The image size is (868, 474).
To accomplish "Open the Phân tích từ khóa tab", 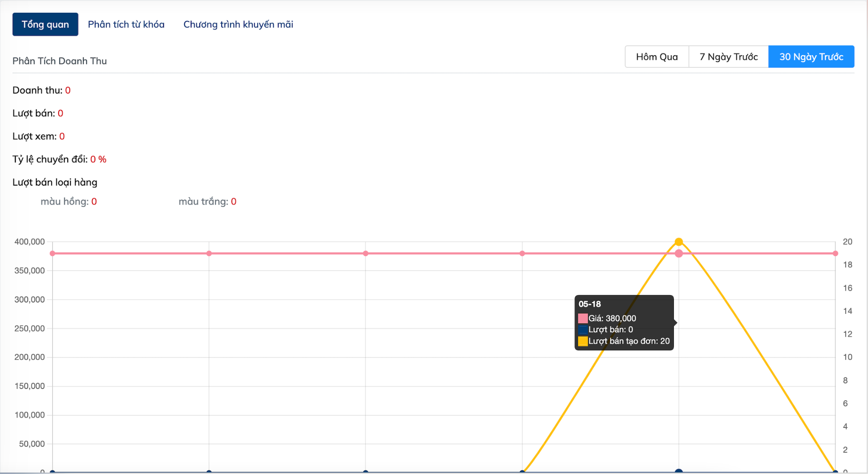I will tap(126, 24).
